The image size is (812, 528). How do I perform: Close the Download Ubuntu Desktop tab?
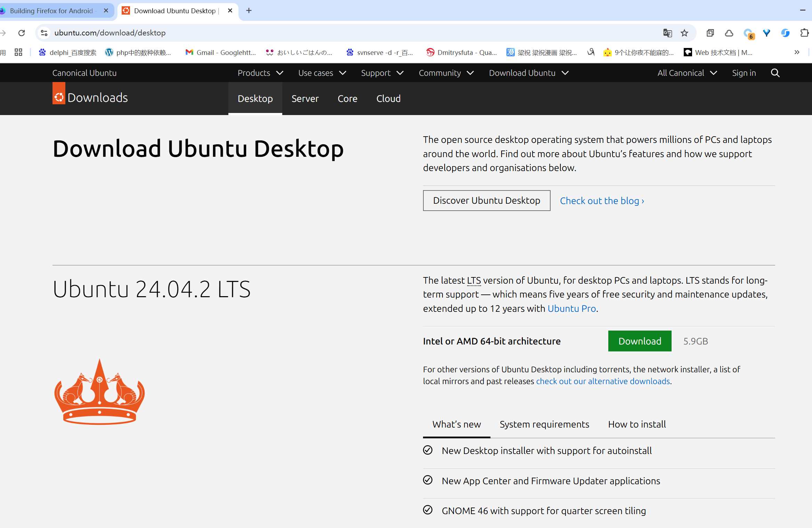pos(230,11)
